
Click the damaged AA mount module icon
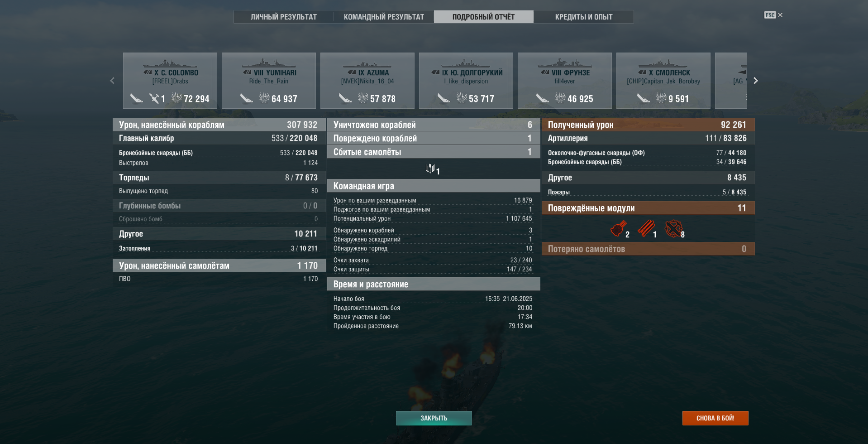point(673,229)
